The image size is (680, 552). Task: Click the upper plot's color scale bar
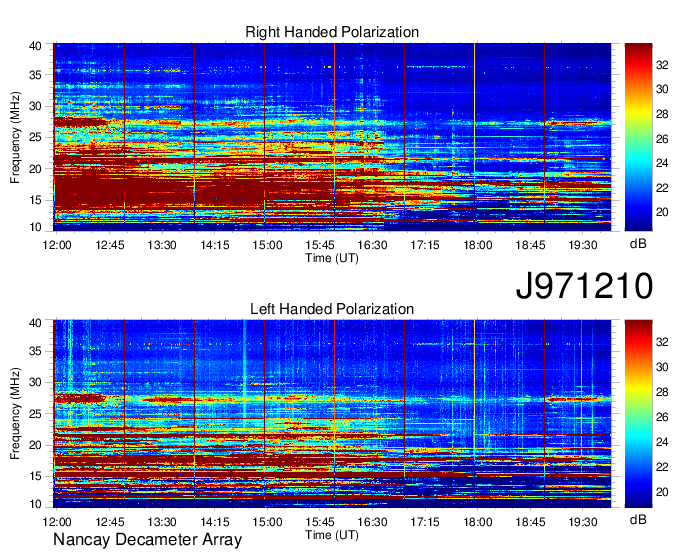pyautogui.click(x=638, y=137)
